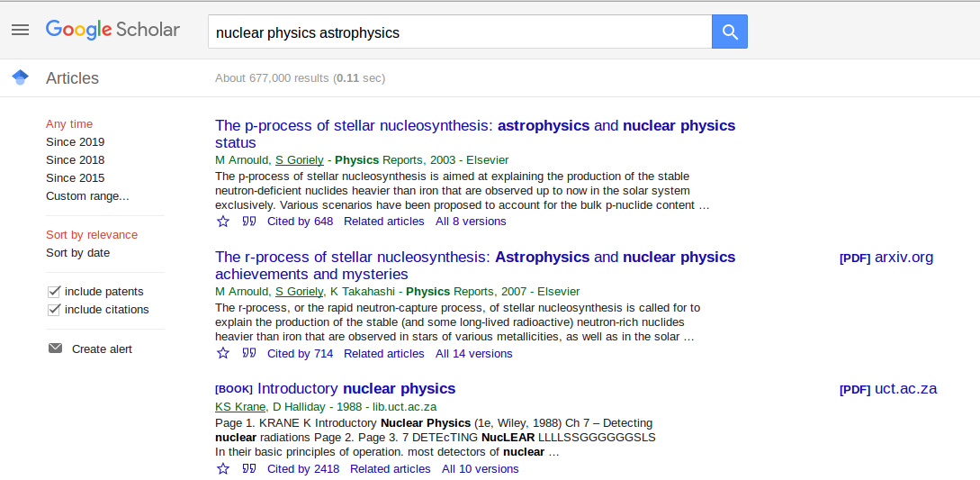The image size is (980, 480).
Task: Cite the p-process article via quote icon
Action: tap(249, 222)
